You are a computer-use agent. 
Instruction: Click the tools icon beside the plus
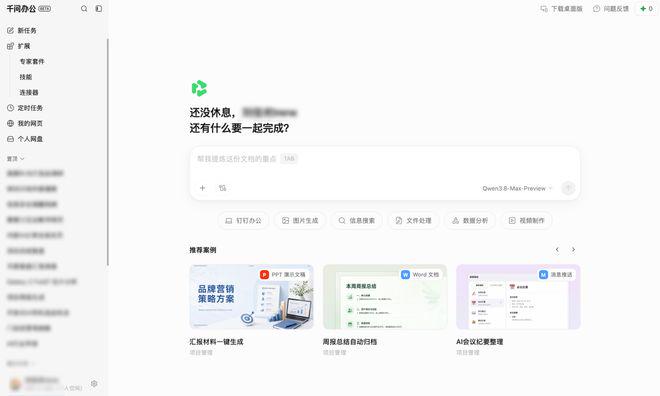pyautogui.click(x=223, y=188)
